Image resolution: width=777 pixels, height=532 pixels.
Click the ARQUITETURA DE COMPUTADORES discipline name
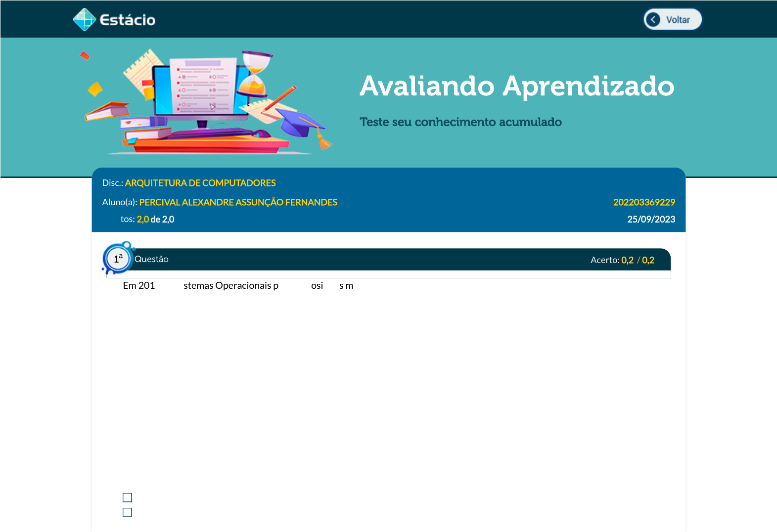[x=200, y=183]
